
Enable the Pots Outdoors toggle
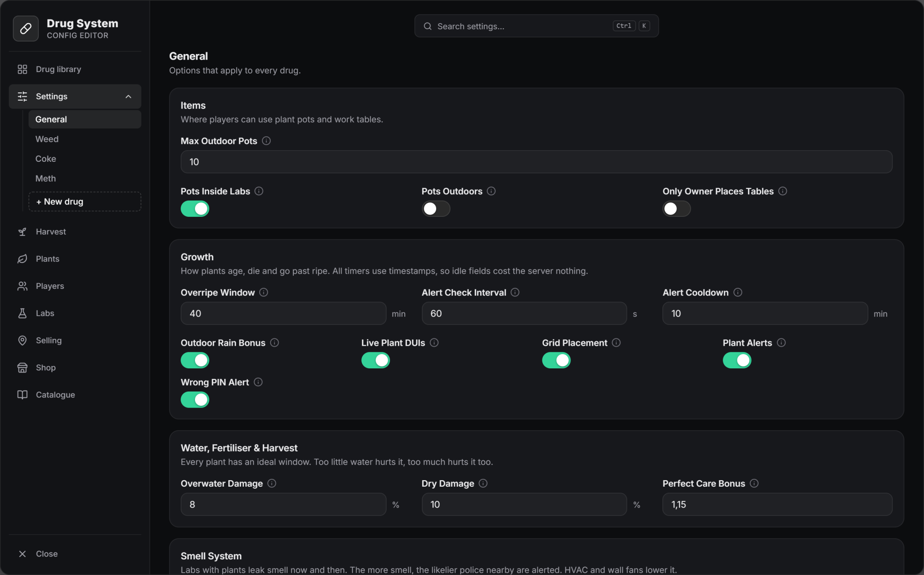(436, 209)
